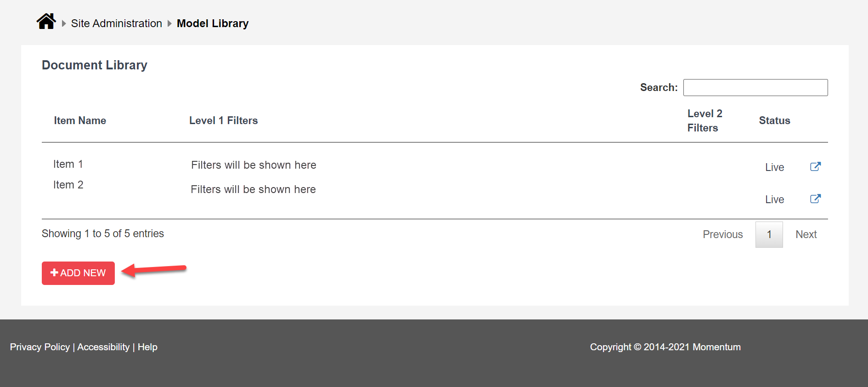The width and height of the screenshot is (868, 387).
Task: Go to home via house icon
Action: [46, 22]
